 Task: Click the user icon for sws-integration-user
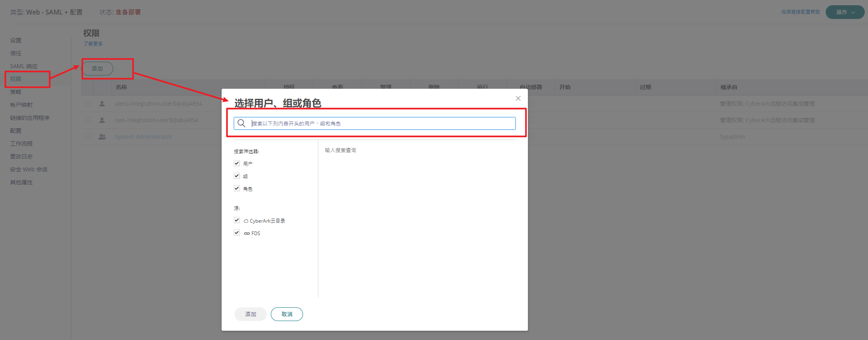(x=102, y=120)
